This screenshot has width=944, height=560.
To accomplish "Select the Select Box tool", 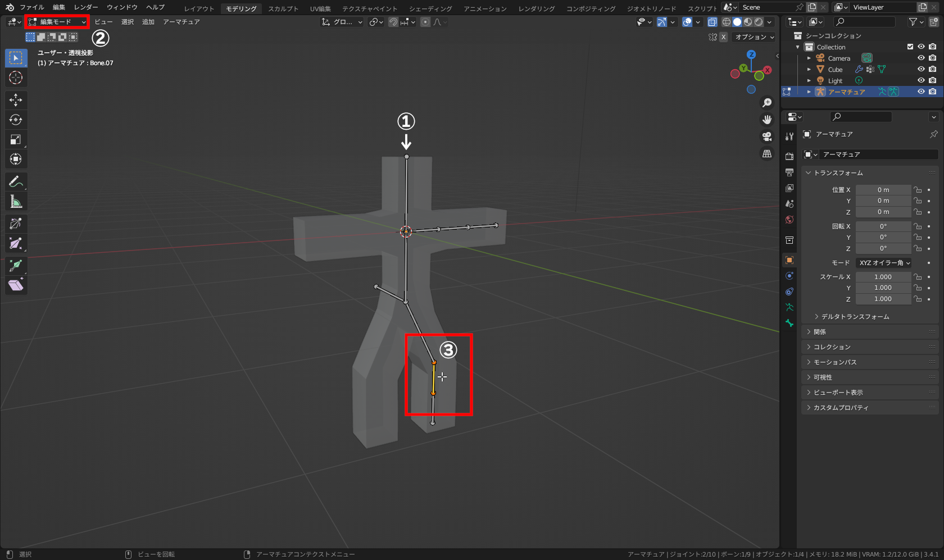I will (x=16, y=58).
